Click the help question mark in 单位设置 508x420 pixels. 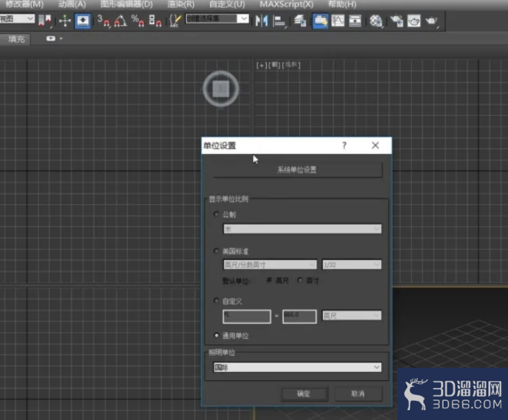[x=344, y=145]
